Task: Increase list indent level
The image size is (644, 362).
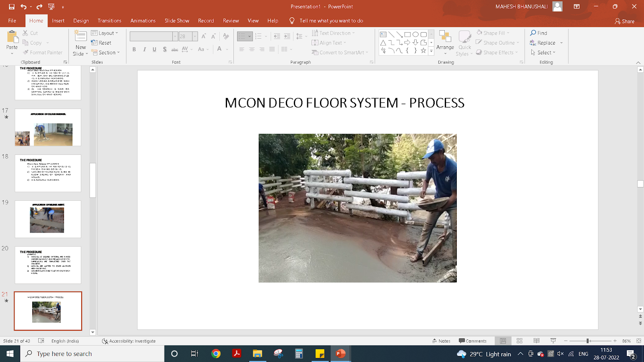Action: coord(287,36)
